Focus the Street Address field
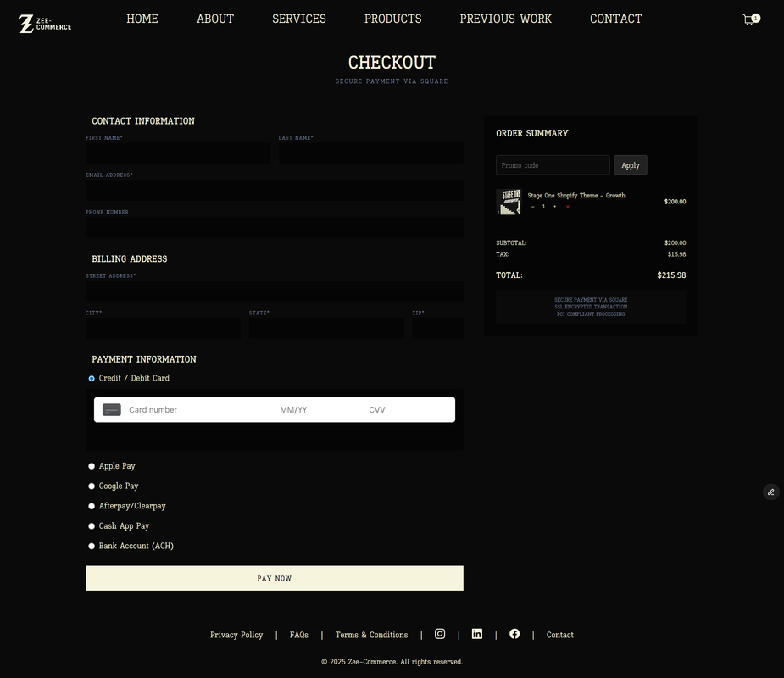The width and height of the screenshot is (784, 678). coord(275,291)
